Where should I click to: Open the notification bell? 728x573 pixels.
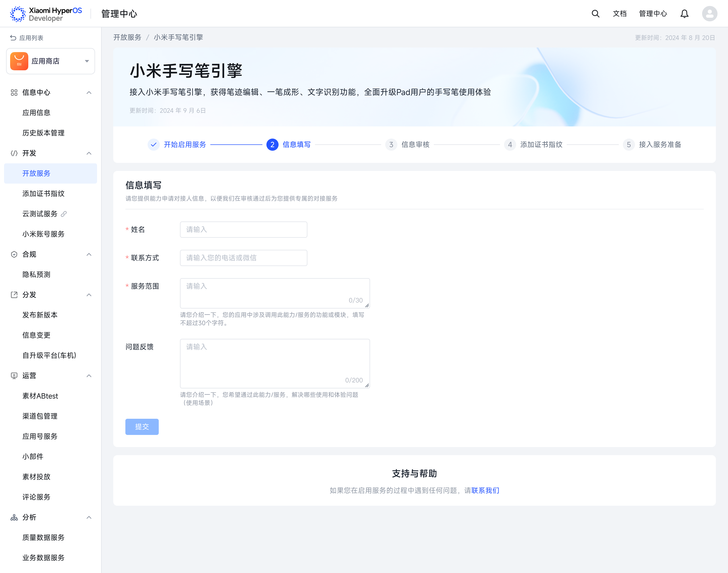(x=684, y=14)
